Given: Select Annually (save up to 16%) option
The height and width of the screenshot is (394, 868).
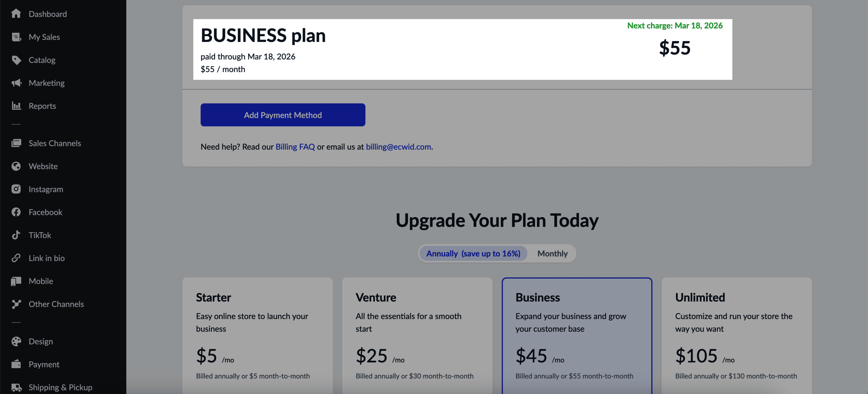Looking at the screenshot, I should tap(473, 253).
